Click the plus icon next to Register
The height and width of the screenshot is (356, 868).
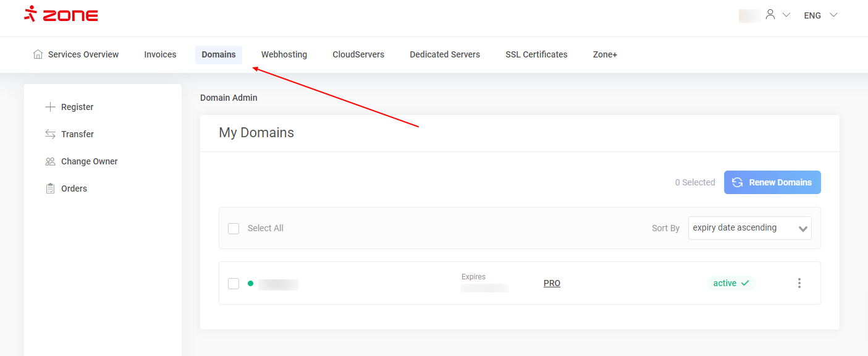(x=51, y=107)
